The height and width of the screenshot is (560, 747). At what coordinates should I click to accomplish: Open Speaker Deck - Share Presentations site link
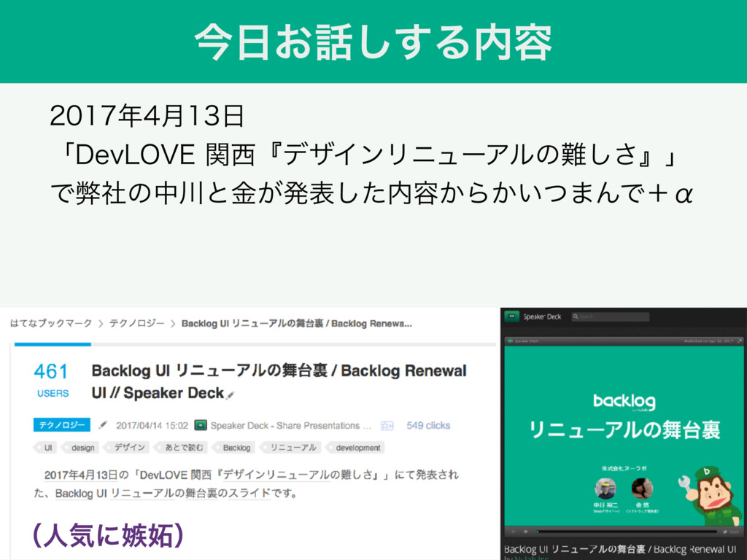(290, 425)
